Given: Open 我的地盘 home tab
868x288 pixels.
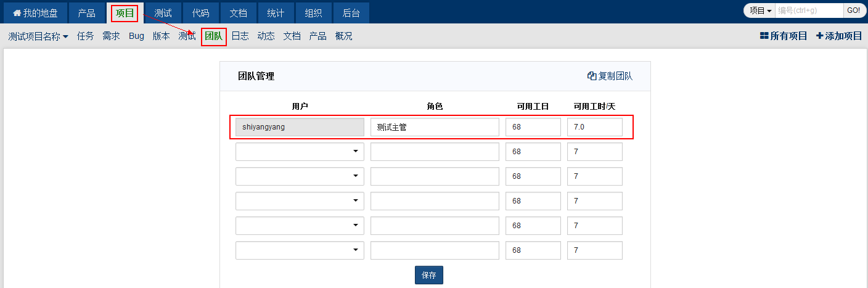Looking at the screenshot, I should (x=35, y=13).
